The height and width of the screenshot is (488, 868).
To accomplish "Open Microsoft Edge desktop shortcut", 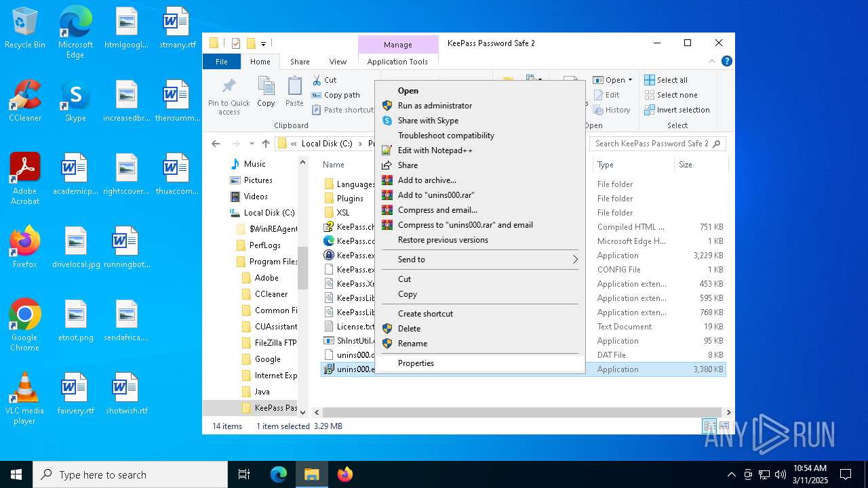I will (x=75, y=33).
